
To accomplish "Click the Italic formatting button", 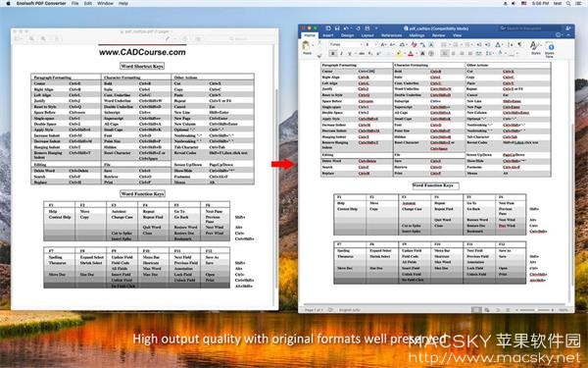I will tap(341, 53).
